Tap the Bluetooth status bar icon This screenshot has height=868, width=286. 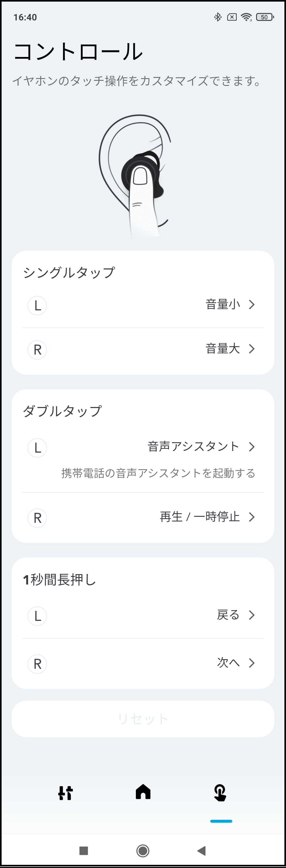point(218,17)
